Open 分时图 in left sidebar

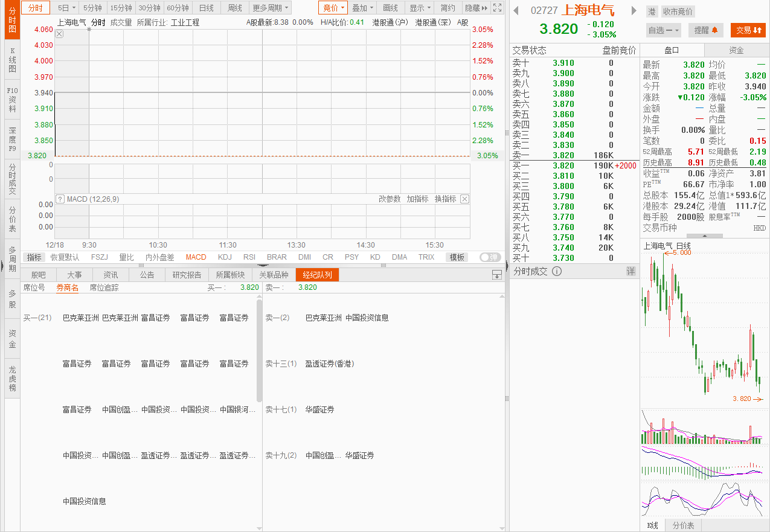[x=12, y=21]
